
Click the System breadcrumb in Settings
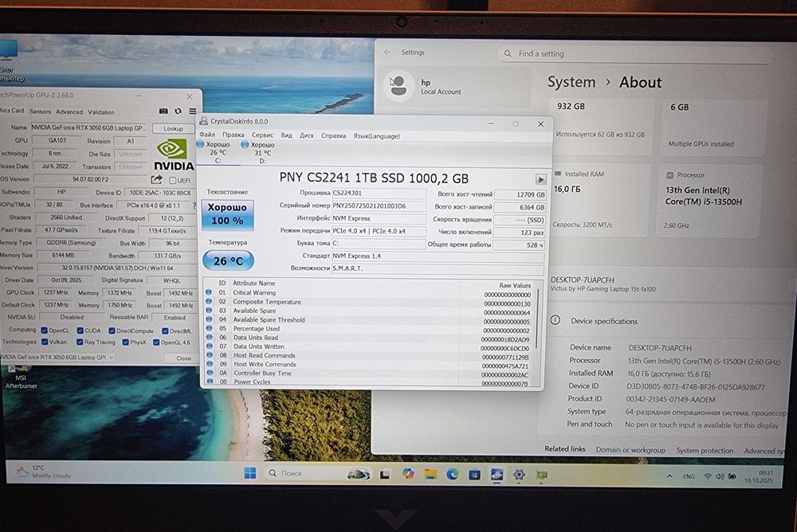click(x=571, y=82)
